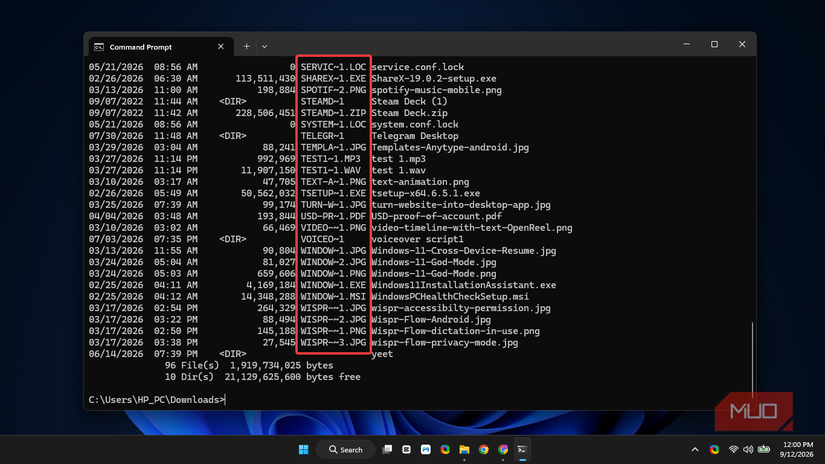The image size is (825, 464).
Task: Open File Explorer from taskbar
Action: (x=464, y=449)
